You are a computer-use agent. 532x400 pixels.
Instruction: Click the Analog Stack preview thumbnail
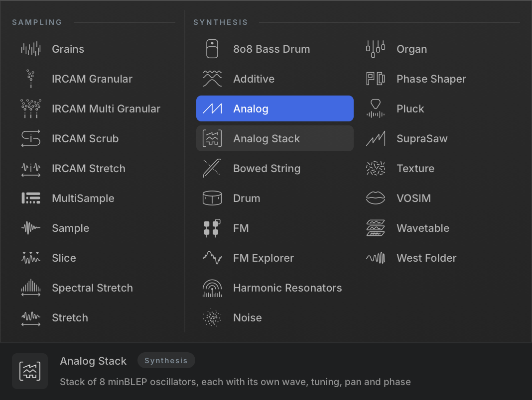[30, 371]
